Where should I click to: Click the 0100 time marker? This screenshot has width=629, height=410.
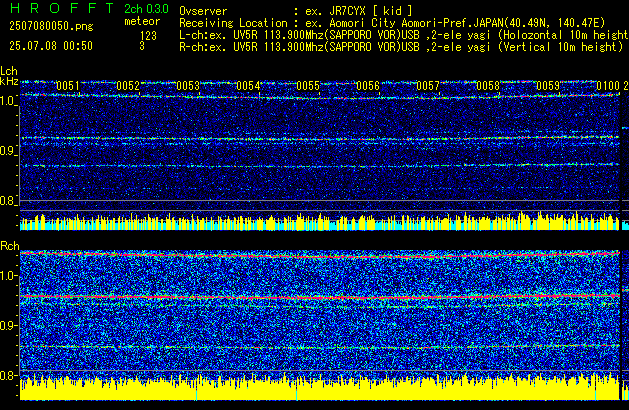coord(608,86)
